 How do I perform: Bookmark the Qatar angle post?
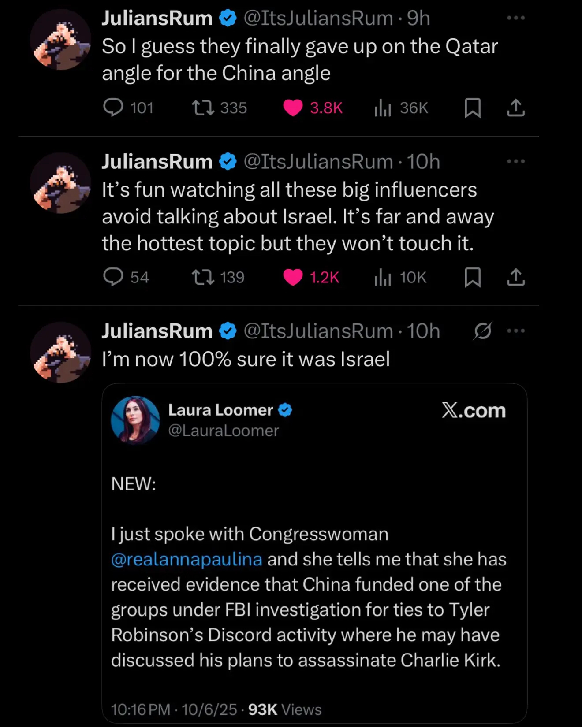[x=473, y=108]
